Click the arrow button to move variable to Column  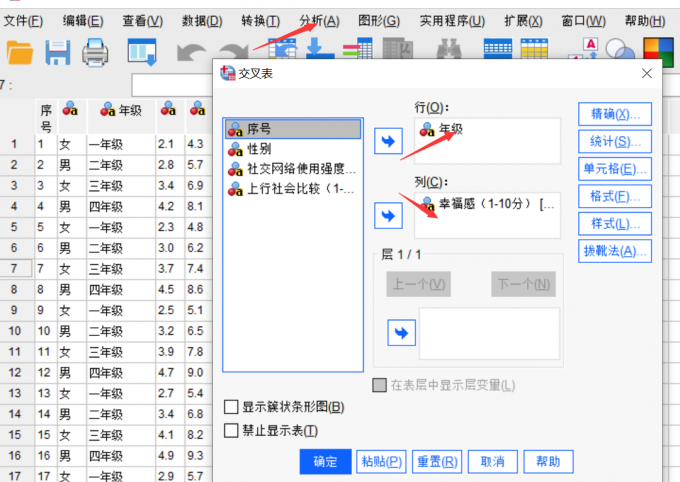[388, 216]
